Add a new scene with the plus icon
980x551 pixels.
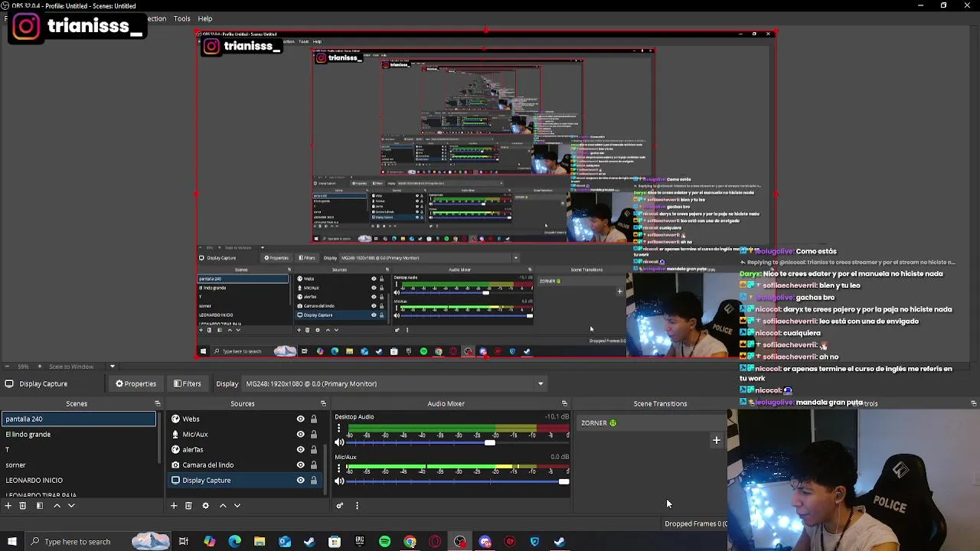pos(8,505)
